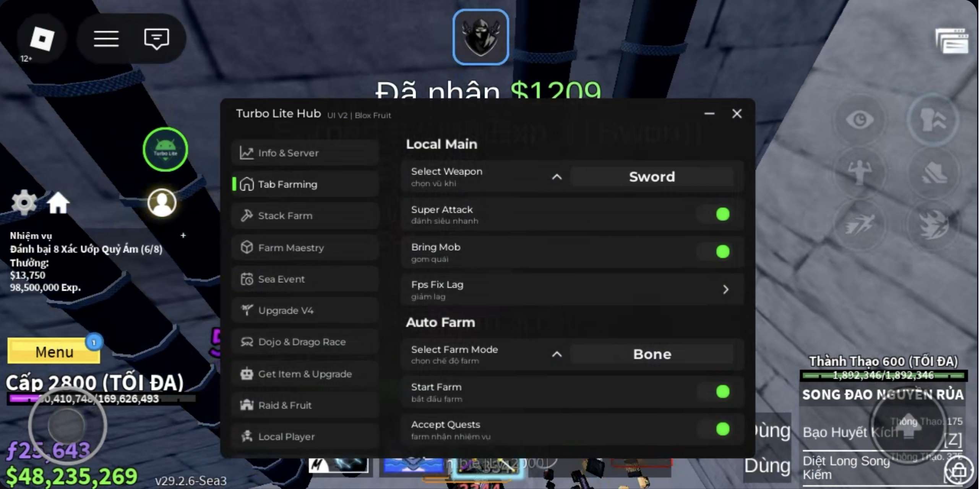Click the Sea Event calendar icon
Screen dimensions: 980x489
[x=247, y=279]
